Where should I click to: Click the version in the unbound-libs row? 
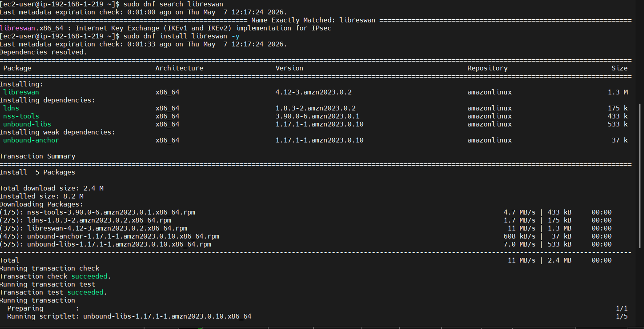coord(319,124)
